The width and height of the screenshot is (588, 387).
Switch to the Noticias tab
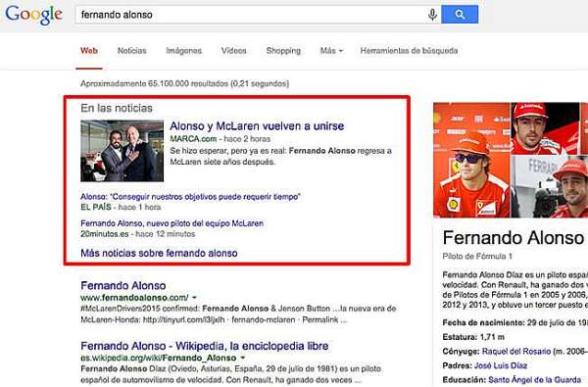(132, 51)
